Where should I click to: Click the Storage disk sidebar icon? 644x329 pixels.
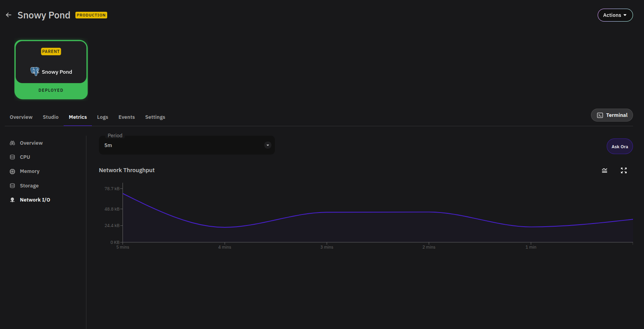click(12, 185)
